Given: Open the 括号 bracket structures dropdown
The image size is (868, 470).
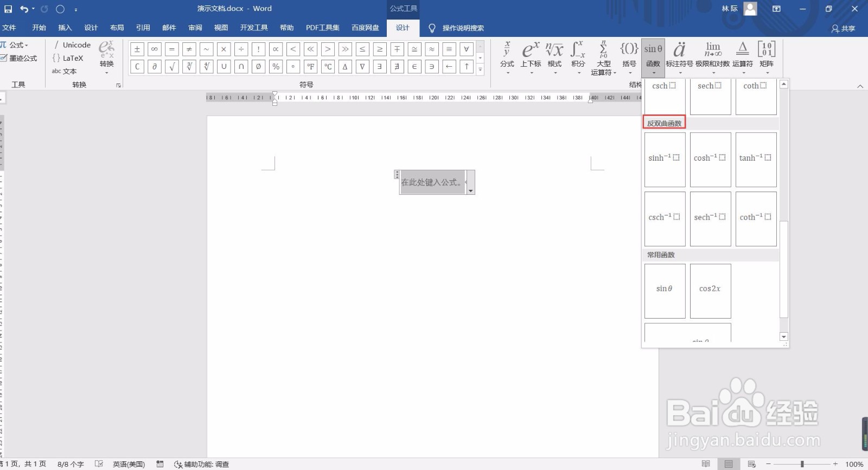Looking at the screenshot, I should 629,58.
